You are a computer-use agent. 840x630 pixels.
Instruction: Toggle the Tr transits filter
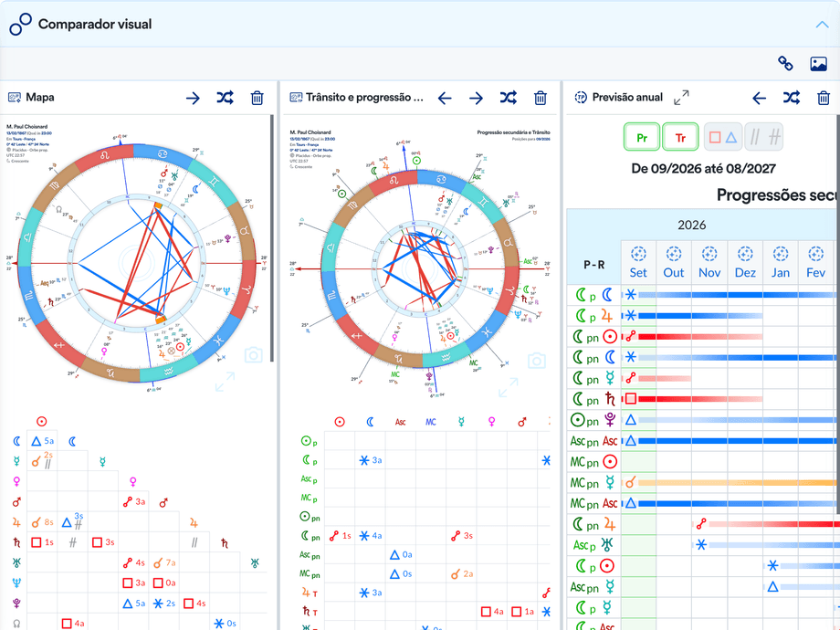point(680,137)
